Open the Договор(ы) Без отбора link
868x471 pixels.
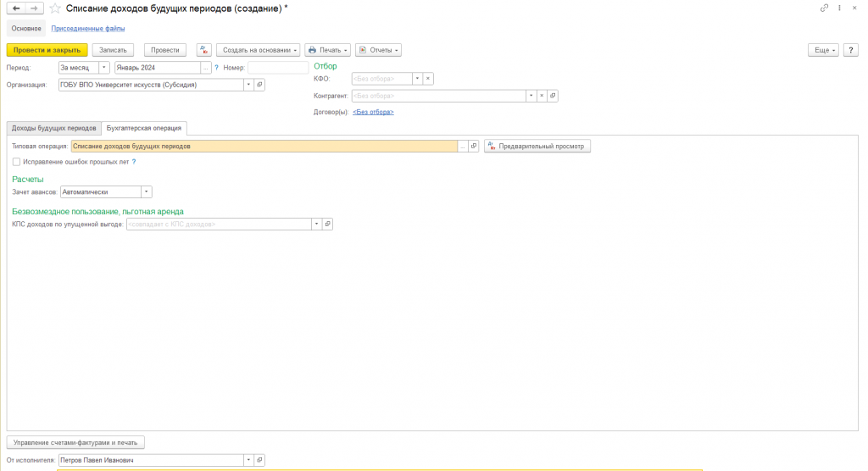(373, 112)
